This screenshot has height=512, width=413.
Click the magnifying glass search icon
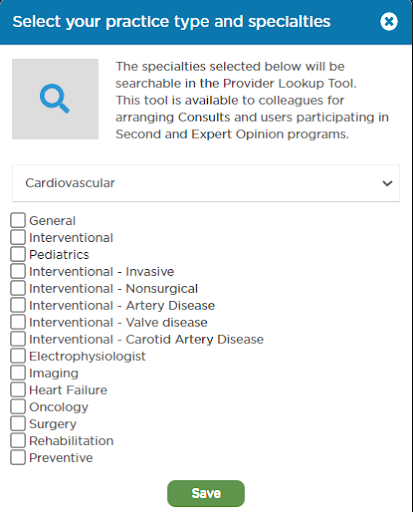point(55,99)
